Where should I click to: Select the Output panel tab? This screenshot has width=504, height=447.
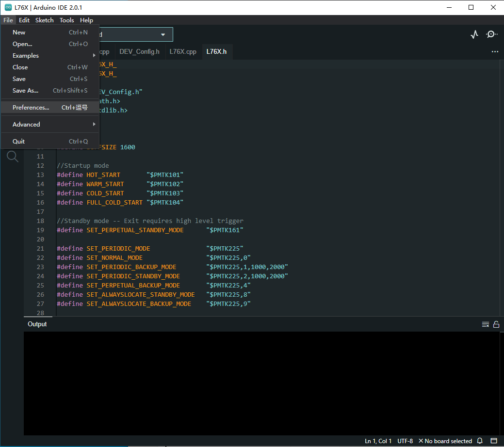[x=37, y=324]
